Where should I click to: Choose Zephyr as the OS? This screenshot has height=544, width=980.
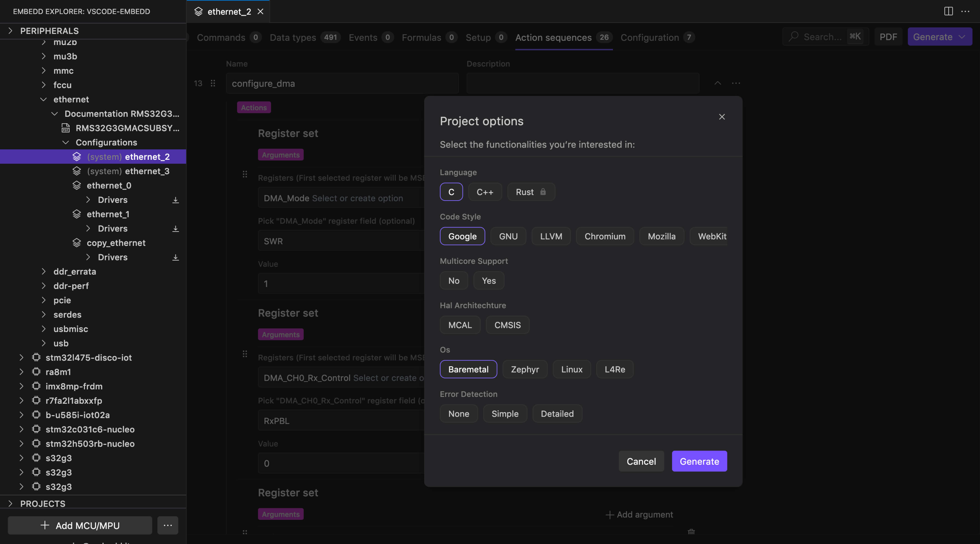pyautogui.click(x=525, y=369)
